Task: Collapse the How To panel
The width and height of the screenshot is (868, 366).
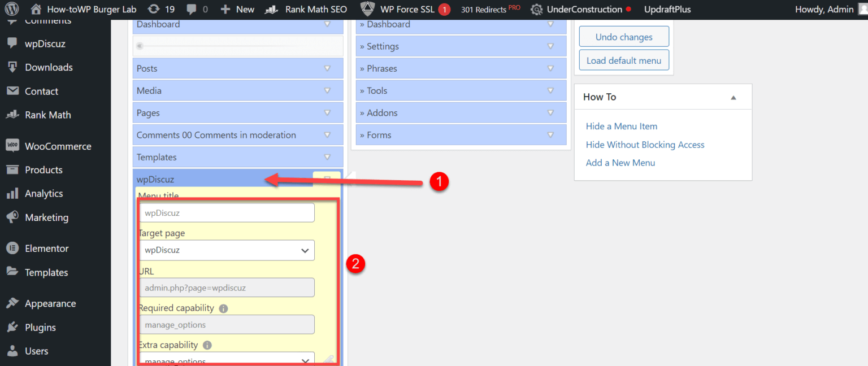Action: click(734, 97)
